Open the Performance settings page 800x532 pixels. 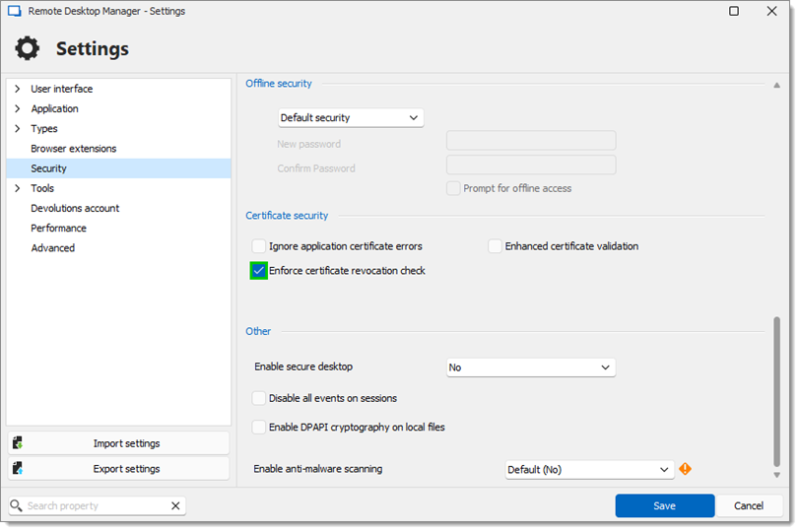click(x=59, y=228)
